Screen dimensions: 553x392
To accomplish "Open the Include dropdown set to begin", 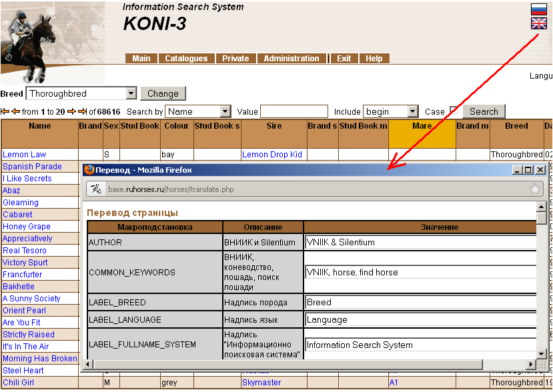I will pyautogui.click(x=412, y=112).
